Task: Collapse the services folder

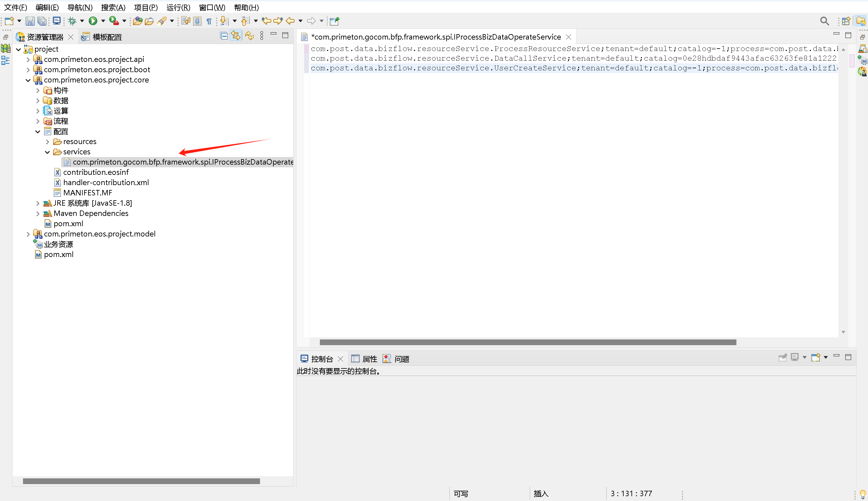Action: click(x=47, y=152)
